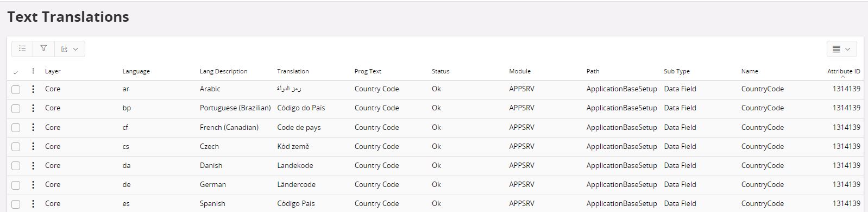Select the Danish row checkbox
868x212 pixels.
16,166
